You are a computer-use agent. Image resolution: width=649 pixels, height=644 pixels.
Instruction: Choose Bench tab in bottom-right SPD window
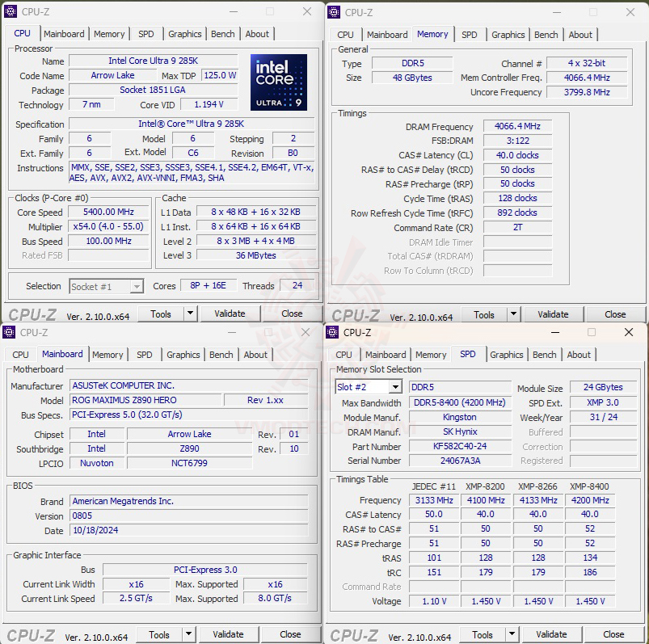tap(544, 355)
